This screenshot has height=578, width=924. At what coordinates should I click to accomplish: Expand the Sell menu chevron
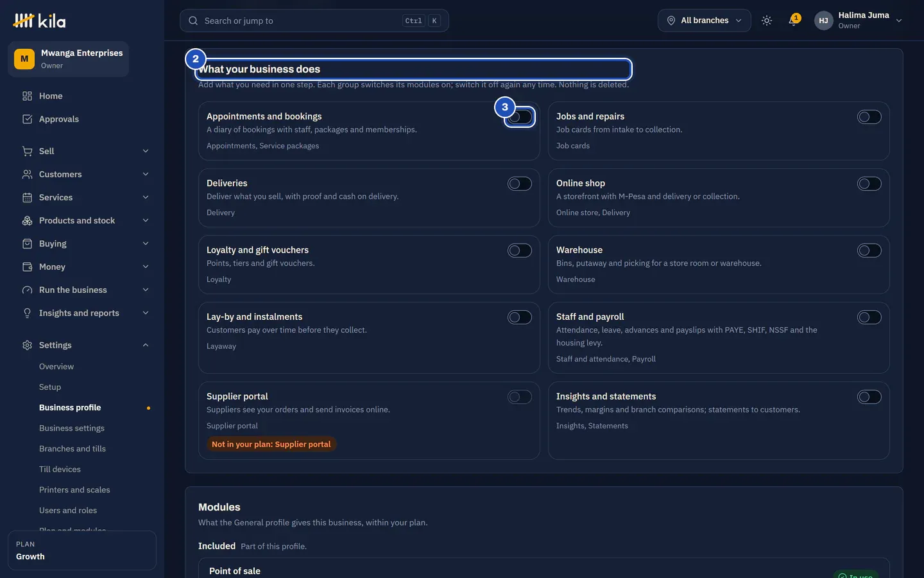tap(146, 151)
